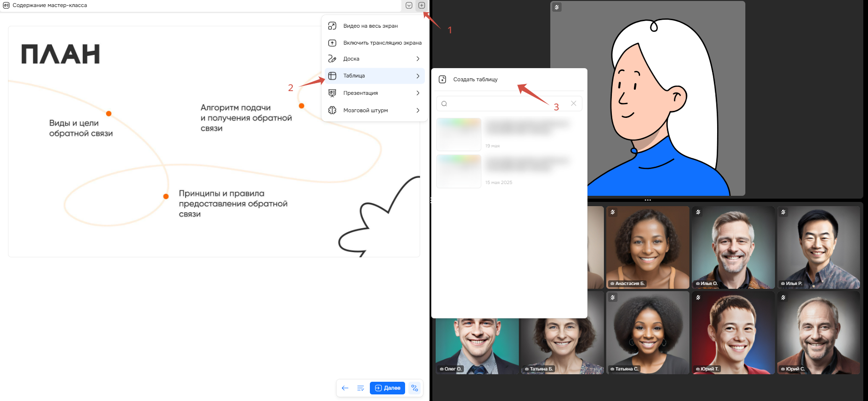
Task: Click the plus icon in the content header
Action: 422,6
